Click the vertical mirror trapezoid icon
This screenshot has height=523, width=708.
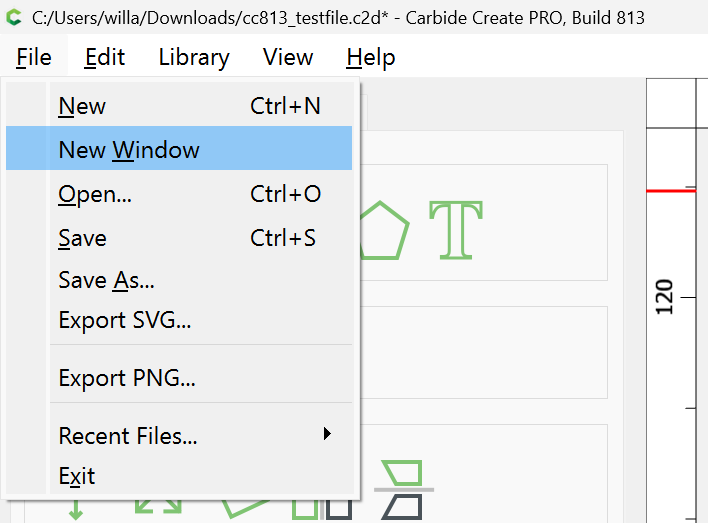point(404,490)
